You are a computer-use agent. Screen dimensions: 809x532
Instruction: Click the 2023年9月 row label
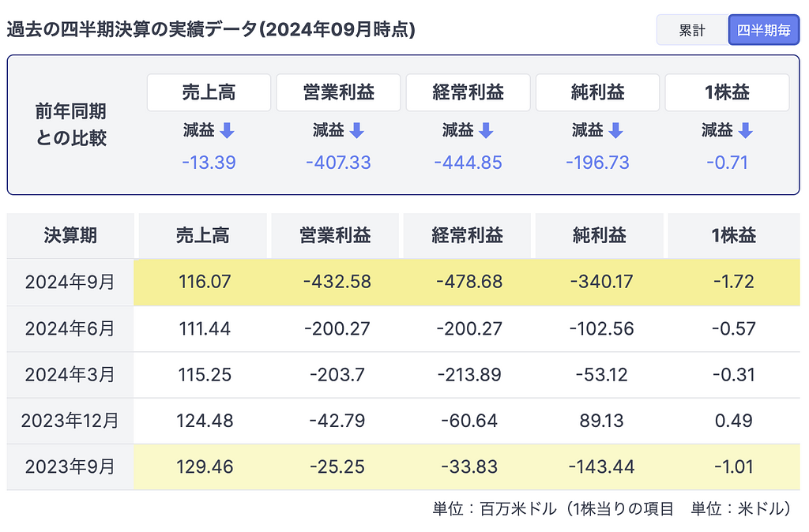(x=70, y=467)
